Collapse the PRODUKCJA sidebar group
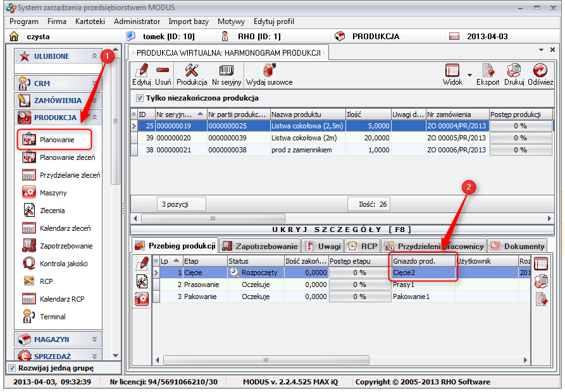This screenshot has height=392, width=565. pyautogui.click(x=95, y=118)
